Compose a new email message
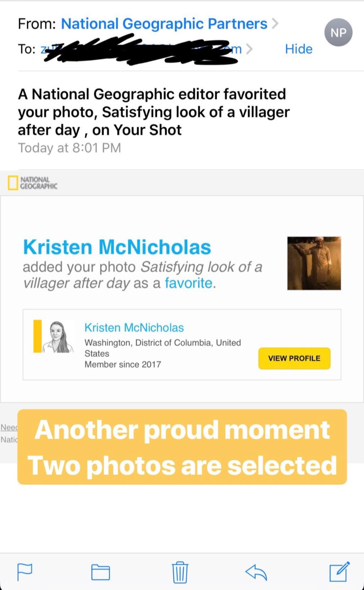The image size is (364, 590). pos(339,572)
